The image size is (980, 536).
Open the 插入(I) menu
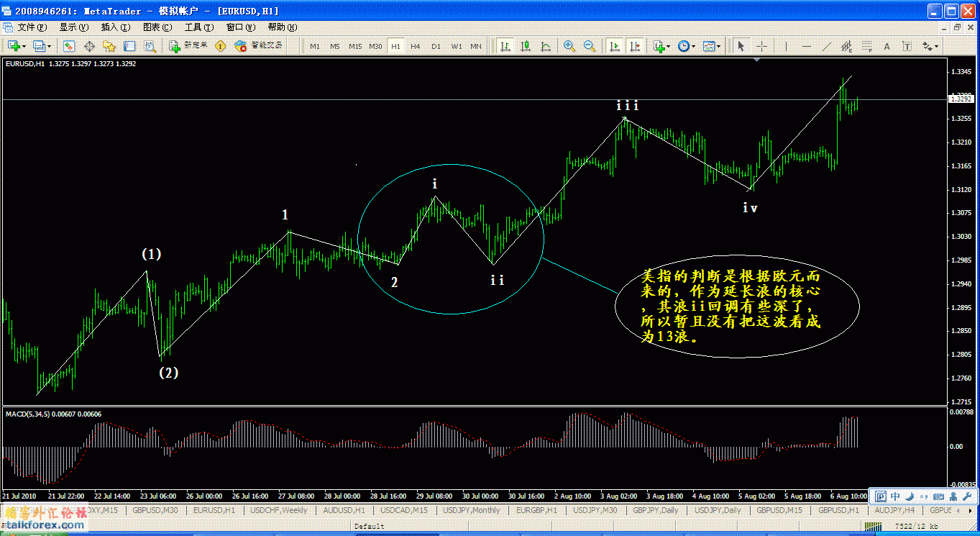[x=116, y=27]
